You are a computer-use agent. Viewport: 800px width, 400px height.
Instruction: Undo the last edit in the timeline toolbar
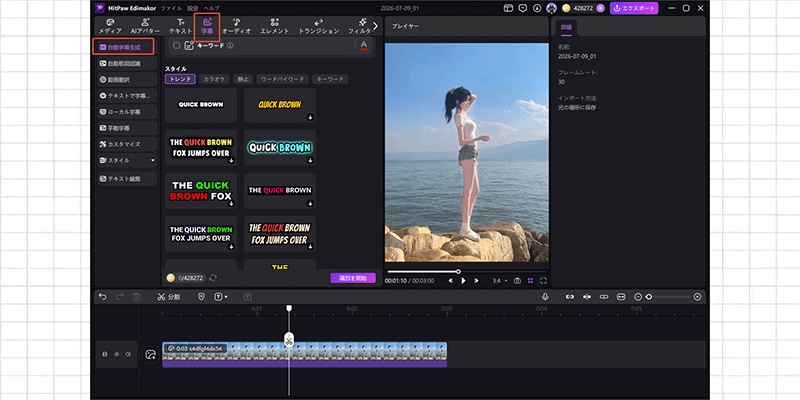(103, 296)
